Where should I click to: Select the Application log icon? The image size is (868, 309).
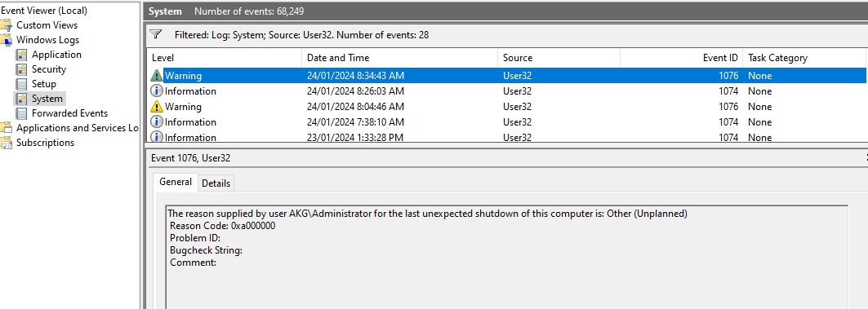click(21, 55)
